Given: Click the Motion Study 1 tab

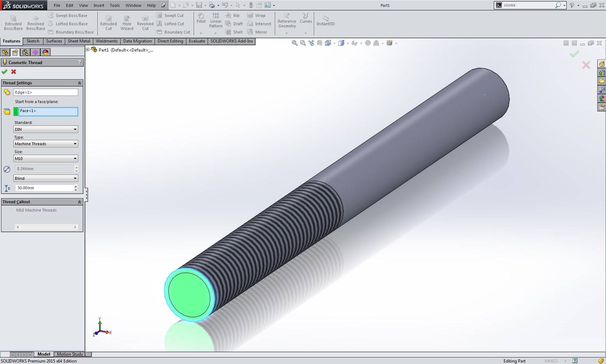Looking at the screenshot, I should click(71, 354).
